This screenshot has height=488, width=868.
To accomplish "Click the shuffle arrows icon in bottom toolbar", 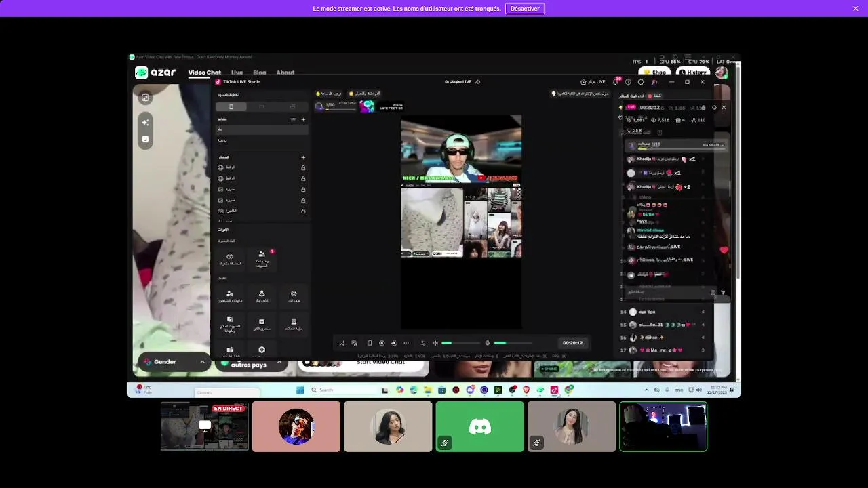I will [342, 343].
